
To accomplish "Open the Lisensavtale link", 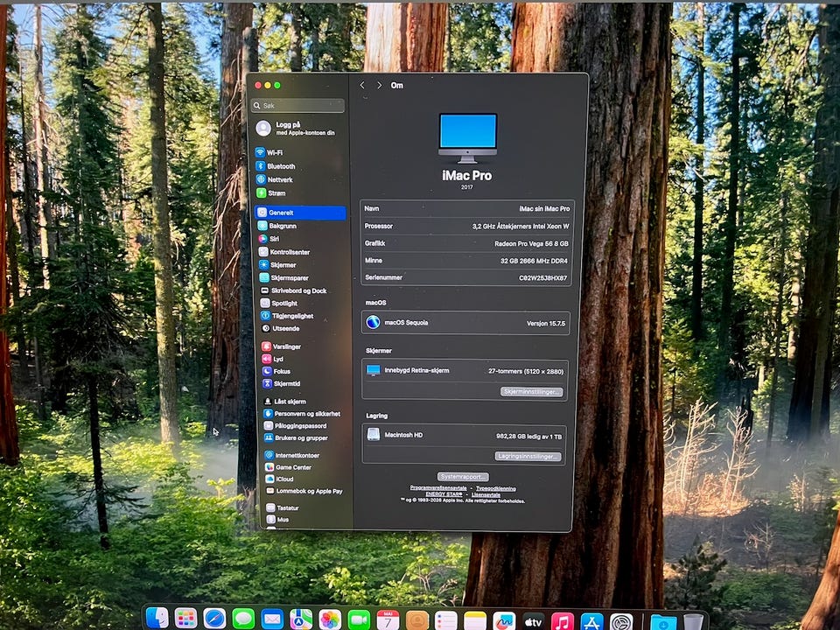I will [486, 495].
